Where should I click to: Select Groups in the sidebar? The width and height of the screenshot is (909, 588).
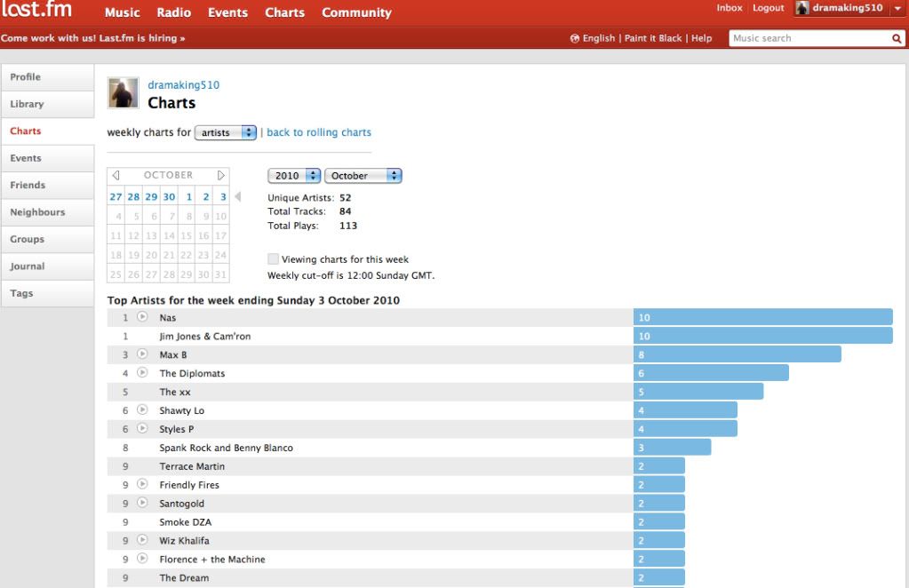(x=47, y=239)
